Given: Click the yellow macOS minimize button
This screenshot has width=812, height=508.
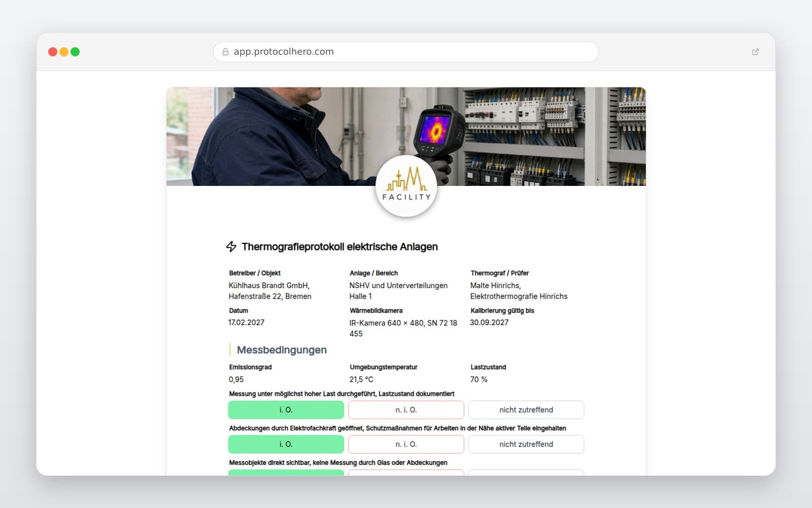Looking at the screenshot, I should pyautogui.click(x=64, y=52).
